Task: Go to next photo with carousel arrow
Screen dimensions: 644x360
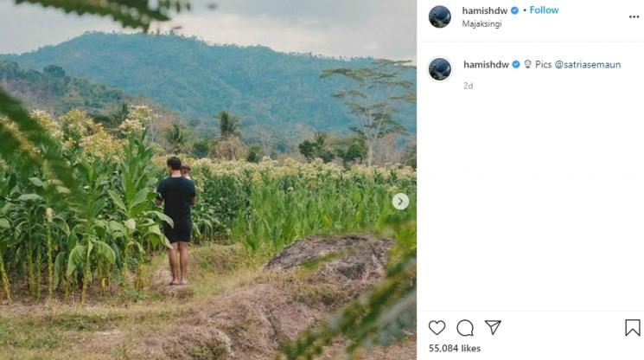Action: 400,202
